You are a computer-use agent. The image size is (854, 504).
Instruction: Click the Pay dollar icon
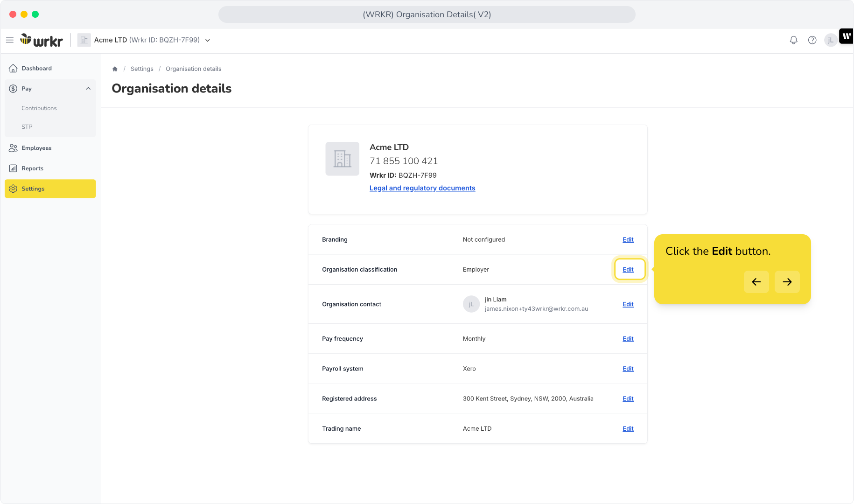click(13, 89)
